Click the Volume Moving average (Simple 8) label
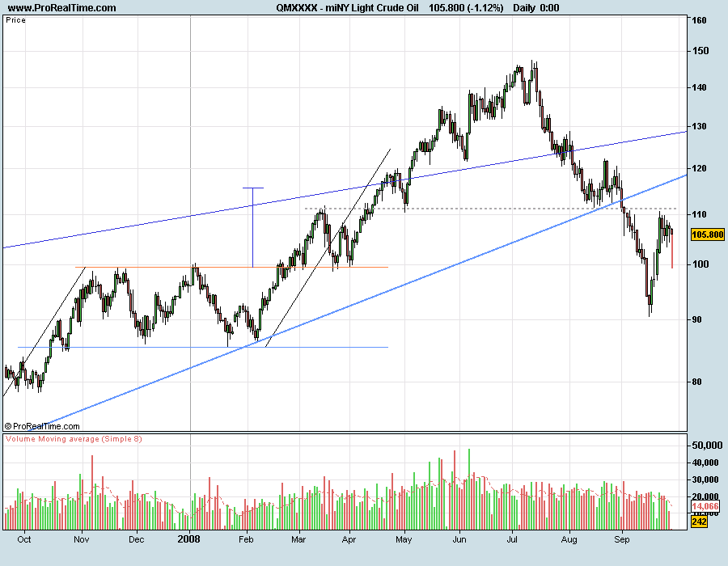728x566 pixels. click(x=74, y=439)
